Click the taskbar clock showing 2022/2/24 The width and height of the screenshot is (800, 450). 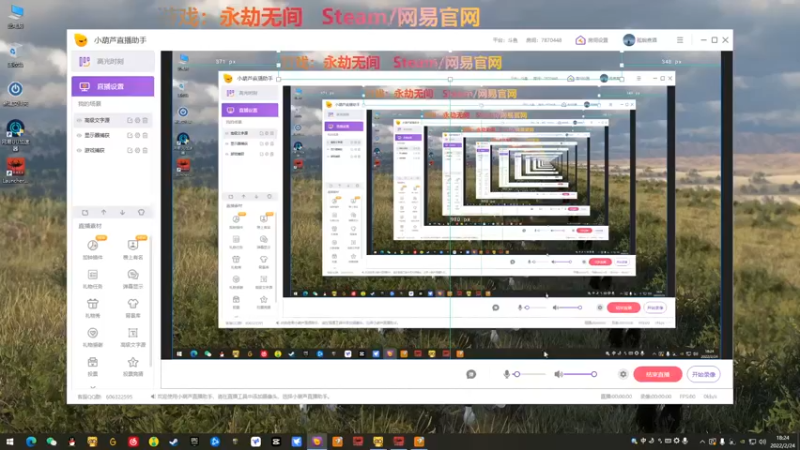(782, 442)
